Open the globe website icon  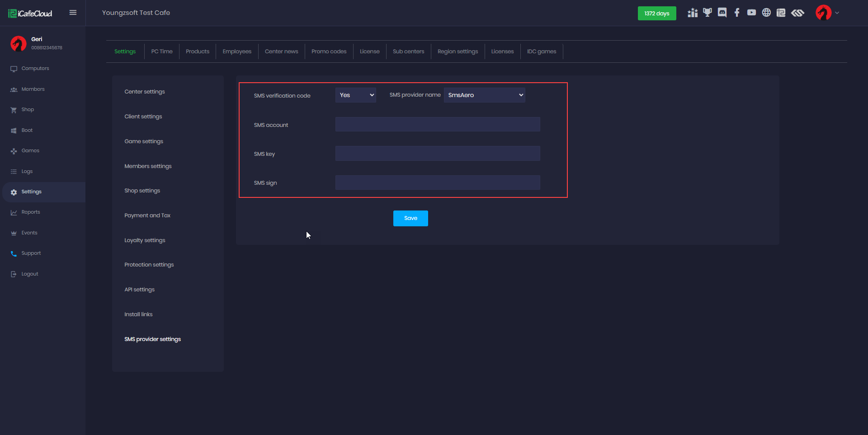[766, 13]
